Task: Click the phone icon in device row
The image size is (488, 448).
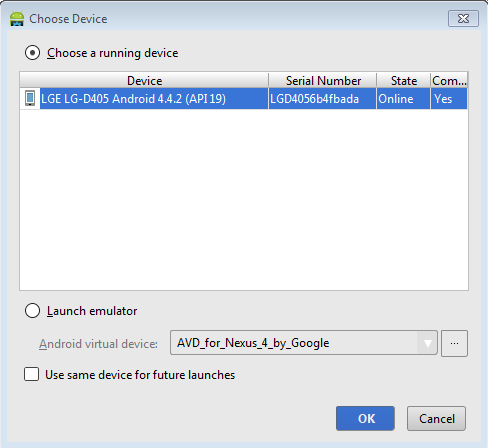Action: click(x=30, y=98)
